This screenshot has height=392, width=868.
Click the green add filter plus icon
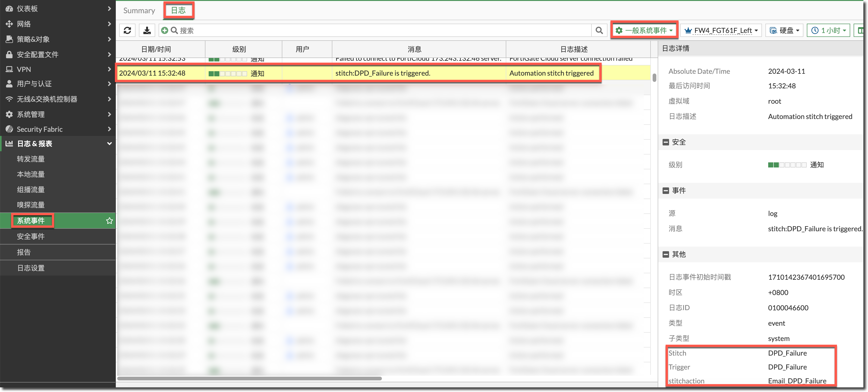tap(164, 30)
